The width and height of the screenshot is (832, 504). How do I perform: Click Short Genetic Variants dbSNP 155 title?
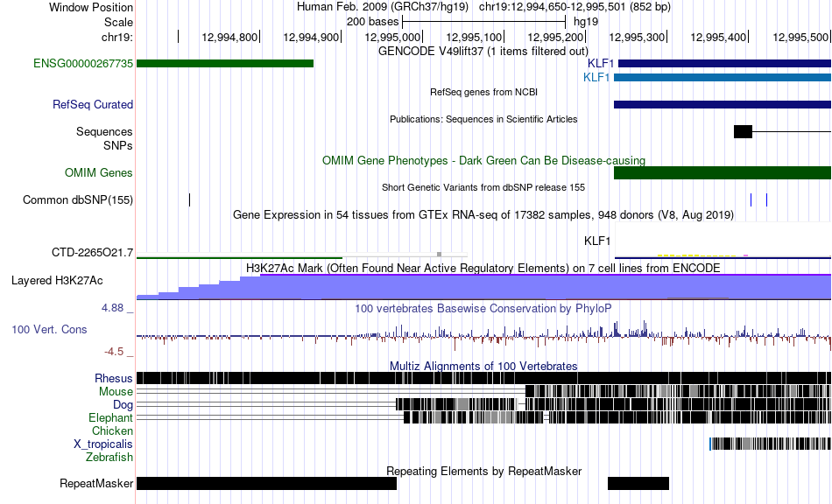click(483, 187)
